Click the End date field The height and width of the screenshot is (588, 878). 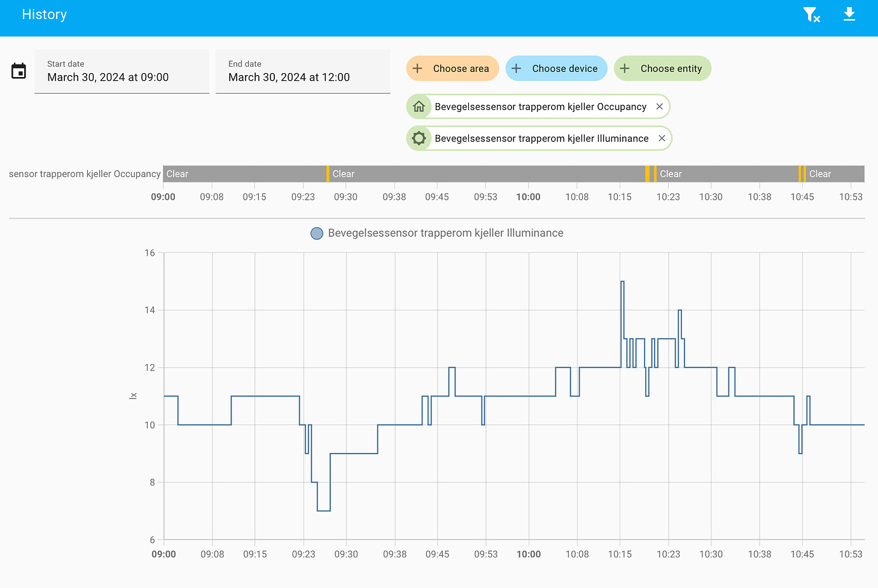[303, 71]
